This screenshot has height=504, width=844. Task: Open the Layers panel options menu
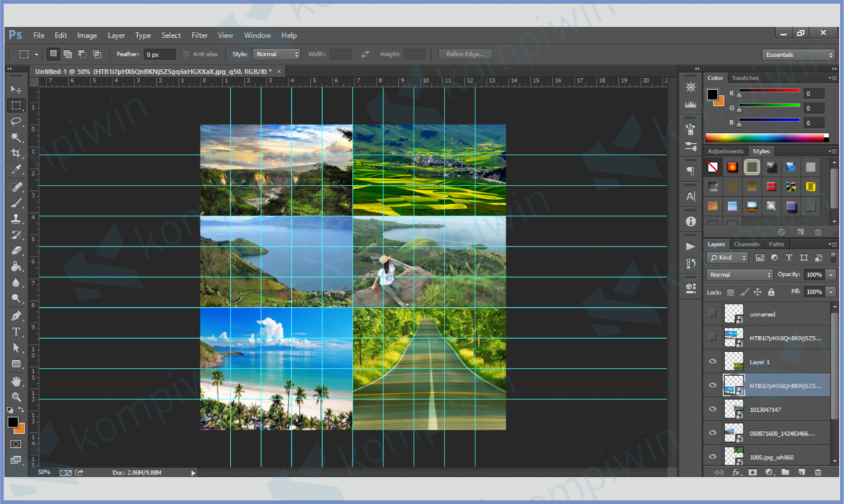click(x=833, y=244)
